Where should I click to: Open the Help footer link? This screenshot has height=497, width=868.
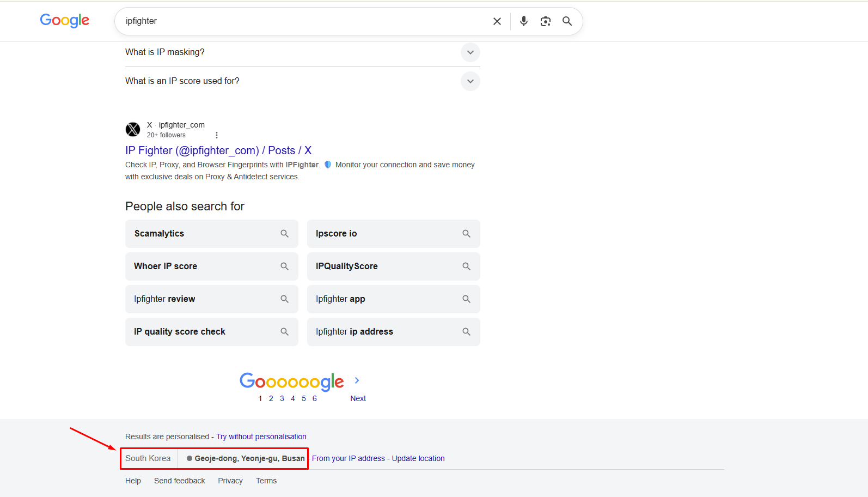tap(133, 481)
